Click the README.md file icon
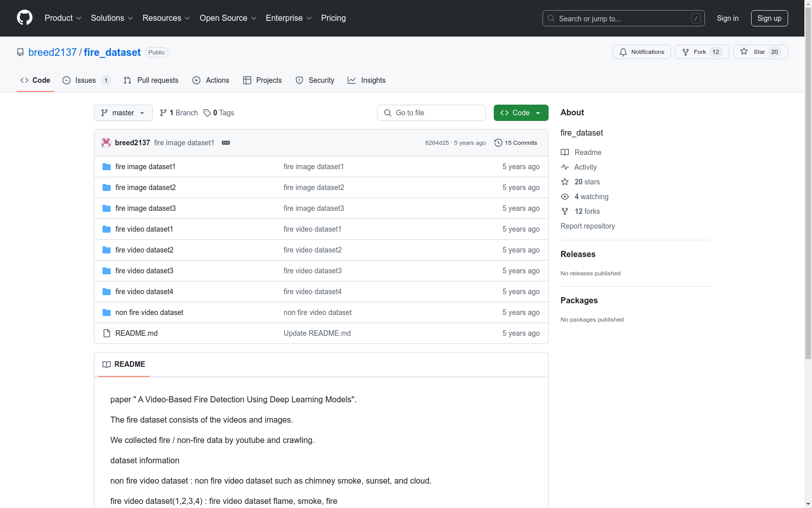Viewport: 812px width, 508px height. [x=107, y=333]
